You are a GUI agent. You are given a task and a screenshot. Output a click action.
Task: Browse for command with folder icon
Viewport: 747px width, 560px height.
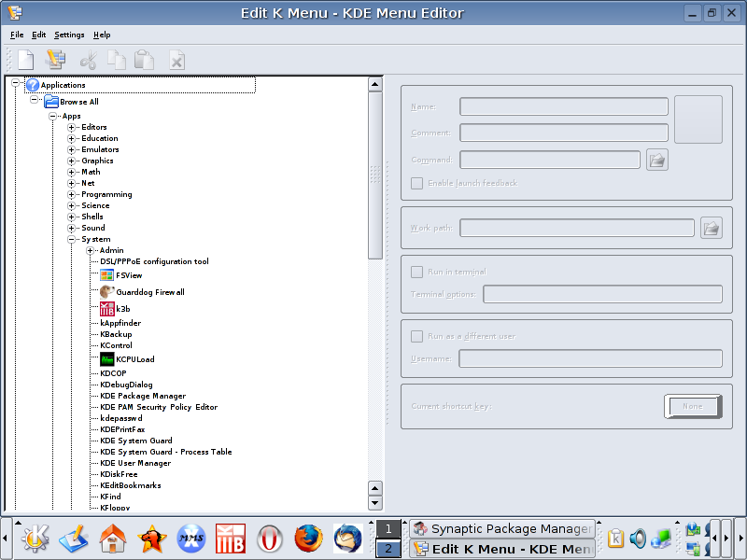pos(657,160)
